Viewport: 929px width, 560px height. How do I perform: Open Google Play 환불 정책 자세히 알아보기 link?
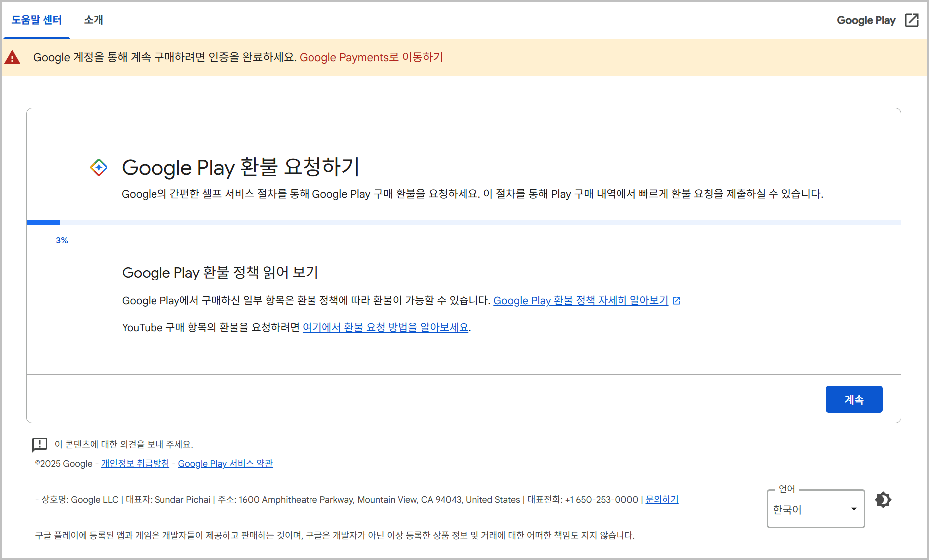(x=581, y=301)
